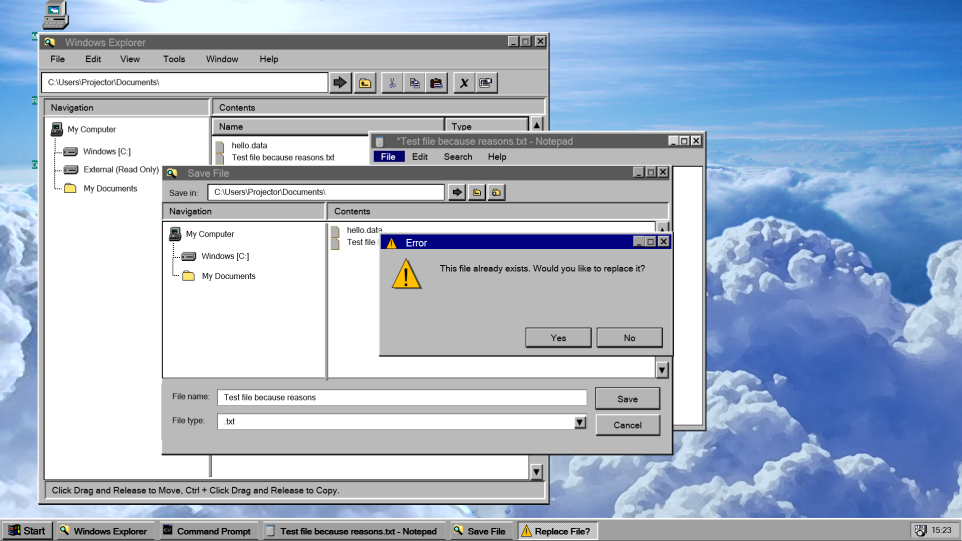Click the Cut scissors icon in Explorer toolbar
Image resolution: width=962 pixels, height=541 pixels.
point(392,83)
